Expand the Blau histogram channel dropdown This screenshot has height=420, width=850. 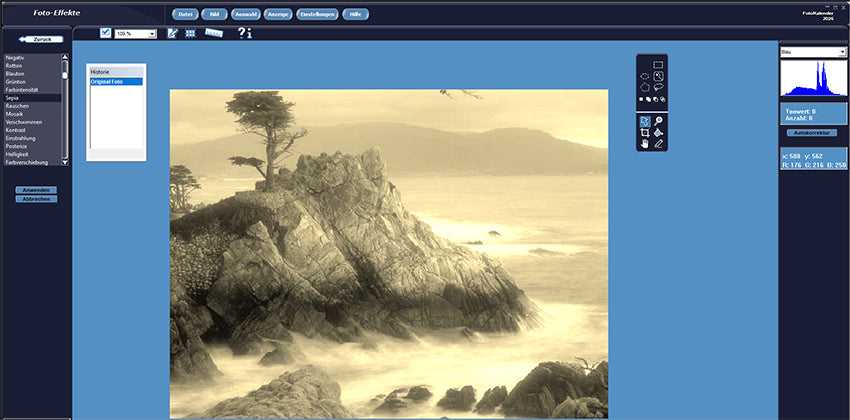click(x=814, y=52)
